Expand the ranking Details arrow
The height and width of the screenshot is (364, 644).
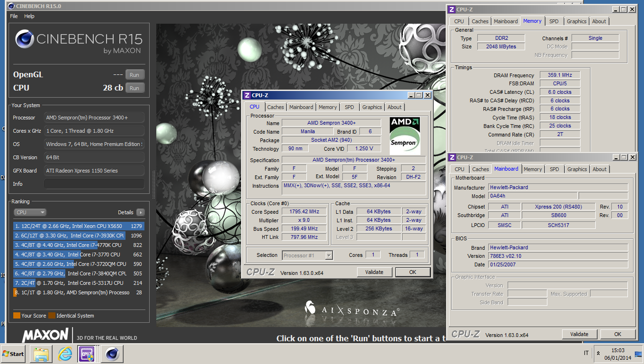(x=140, y=212)
